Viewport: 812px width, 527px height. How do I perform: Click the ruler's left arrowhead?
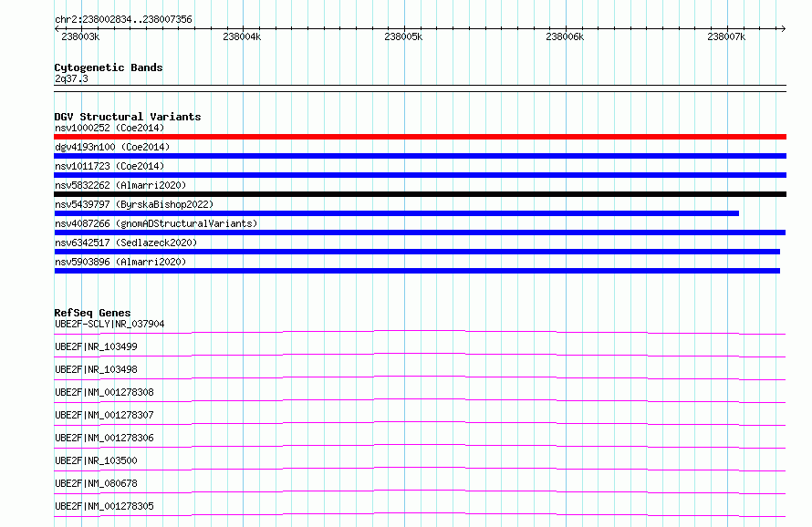click(57, 29)
